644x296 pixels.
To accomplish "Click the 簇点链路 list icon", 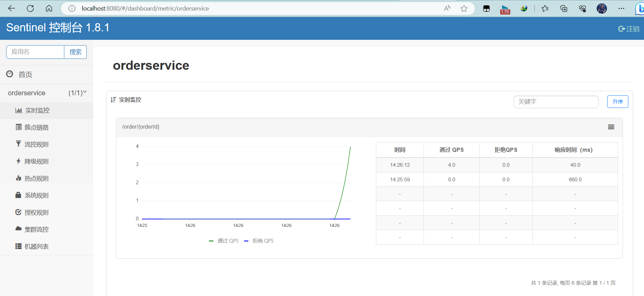I will pyautogui.click(x=18, y=127).
